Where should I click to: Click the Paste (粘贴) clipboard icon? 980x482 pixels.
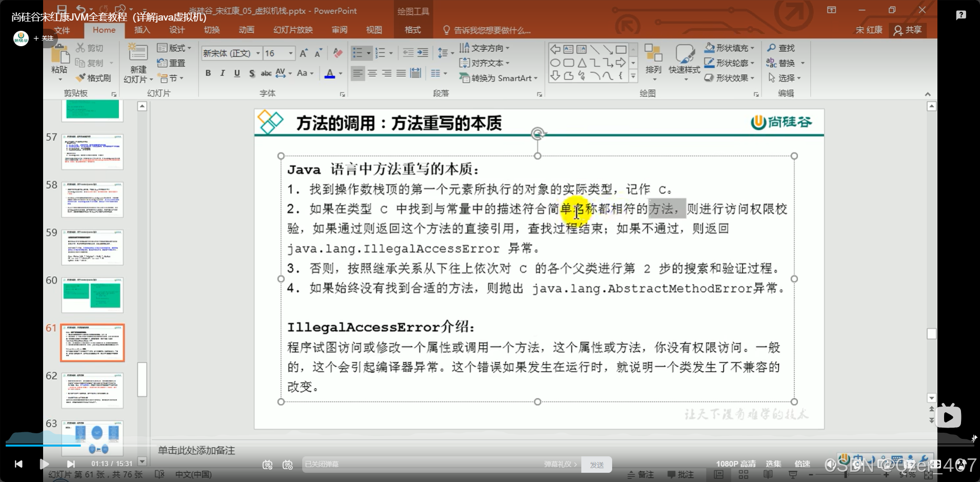[60, 54]
